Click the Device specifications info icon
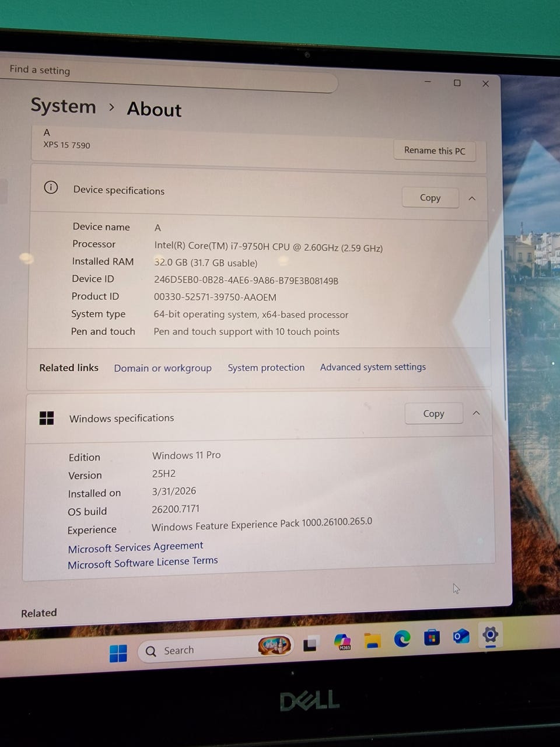 pyautogui.click(x=51, y=187)
